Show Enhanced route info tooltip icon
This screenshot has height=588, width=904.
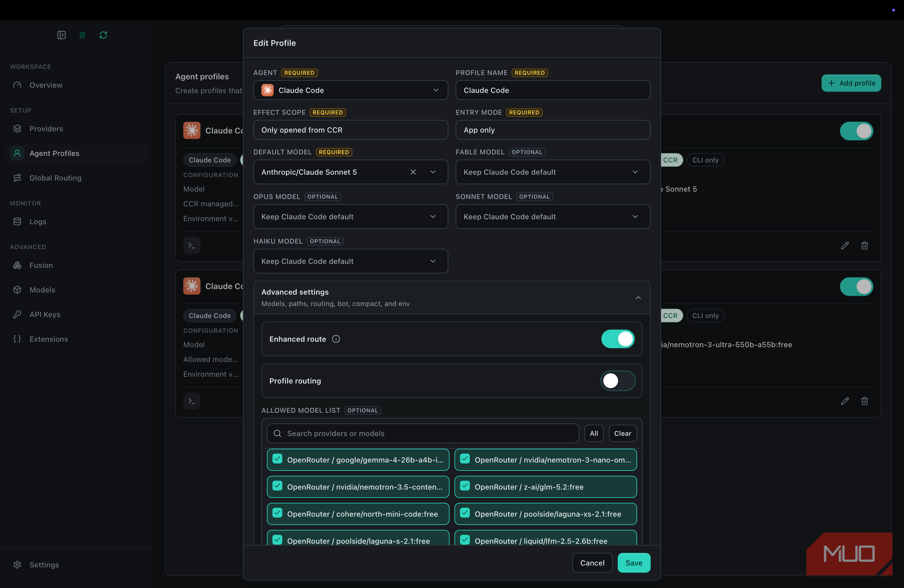point(336,339)
